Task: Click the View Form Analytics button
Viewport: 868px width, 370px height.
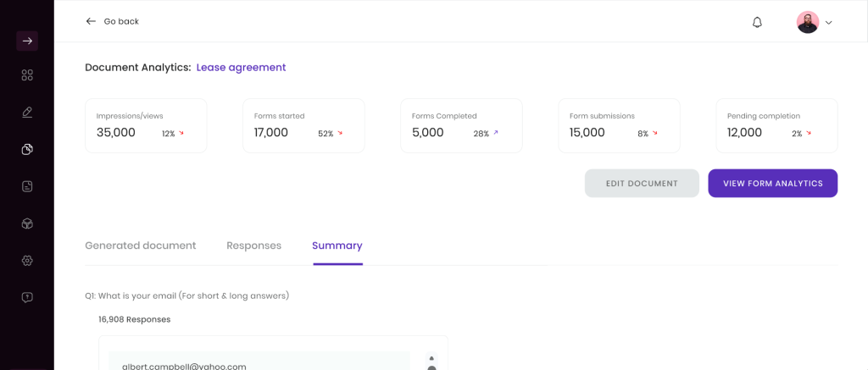Action: tap(773, 183)
